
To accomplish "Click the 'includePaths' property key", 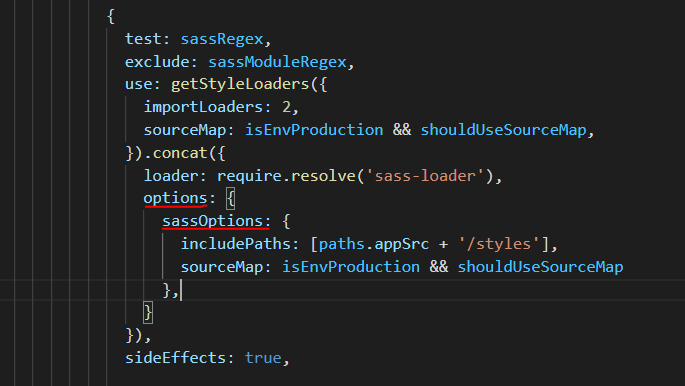I will point(236,244).
